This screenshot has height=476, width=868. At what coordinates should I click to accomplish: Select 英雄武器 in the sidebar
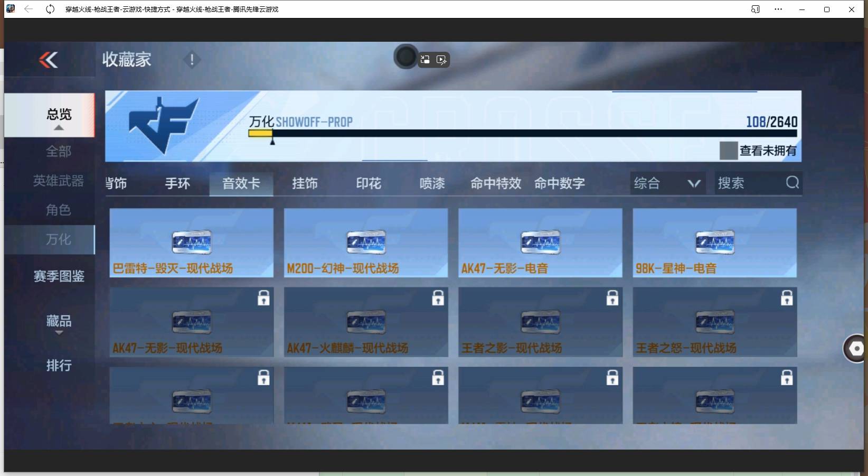point(59,181)
